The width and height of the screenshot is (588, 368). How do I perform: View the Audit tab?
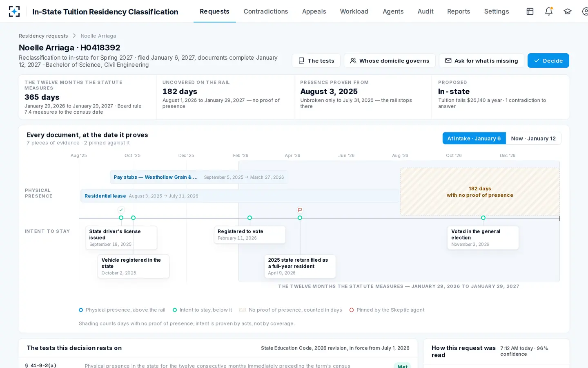(425, 11)
